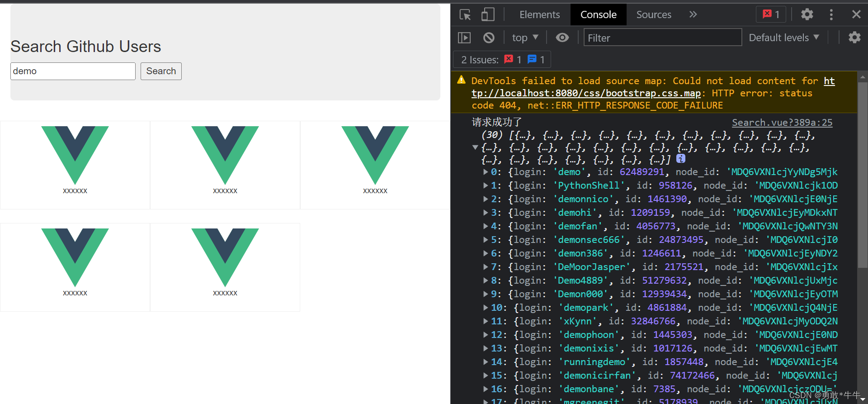Image resolution: width=868 pixels, height=404 pixels.
Task: Expand array entry with login demonnico
Action: point(486,199)
